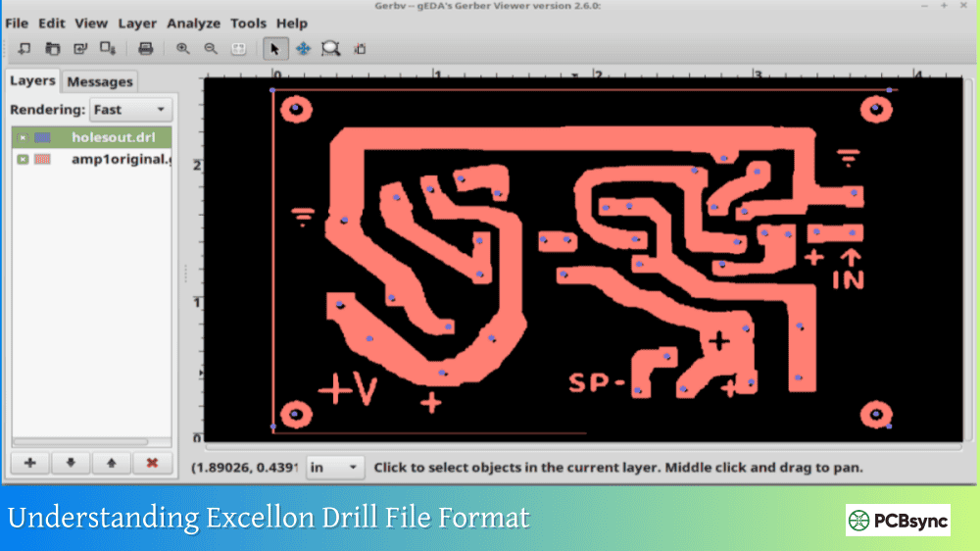This screenshot has height=551, width=980.
Task: Click the add layer plus button
Action: click(30, 463)
